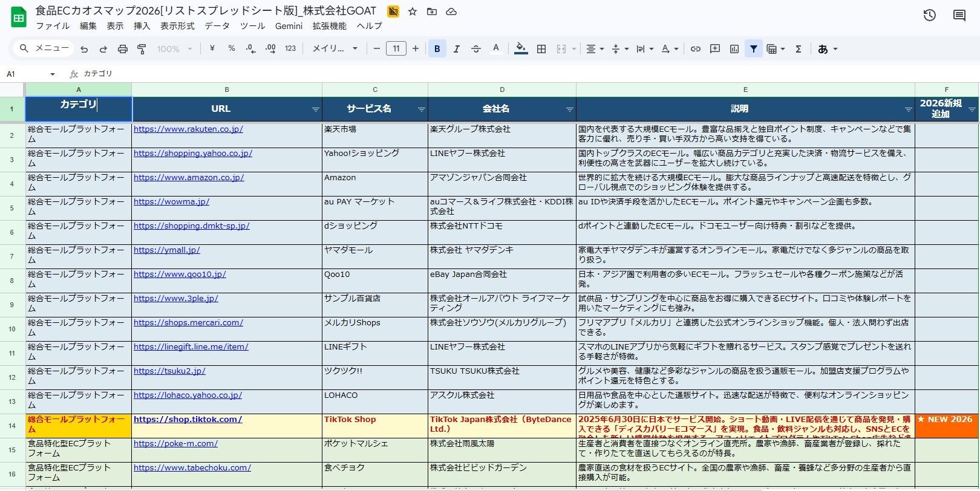The width and height of the screenshot is (980, 491).
Task: Open filter dropdown on 2026新規追加 header
Action: tap(972, 109)
